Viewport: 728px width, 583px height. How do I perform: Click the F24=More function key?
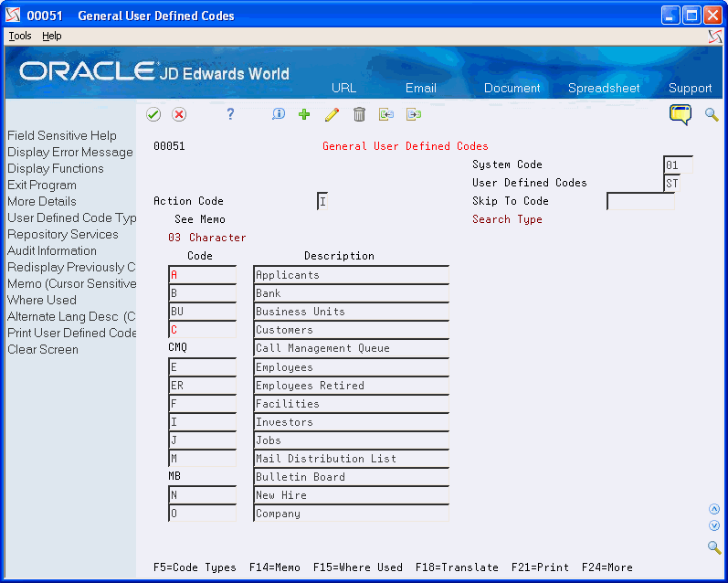607,567
